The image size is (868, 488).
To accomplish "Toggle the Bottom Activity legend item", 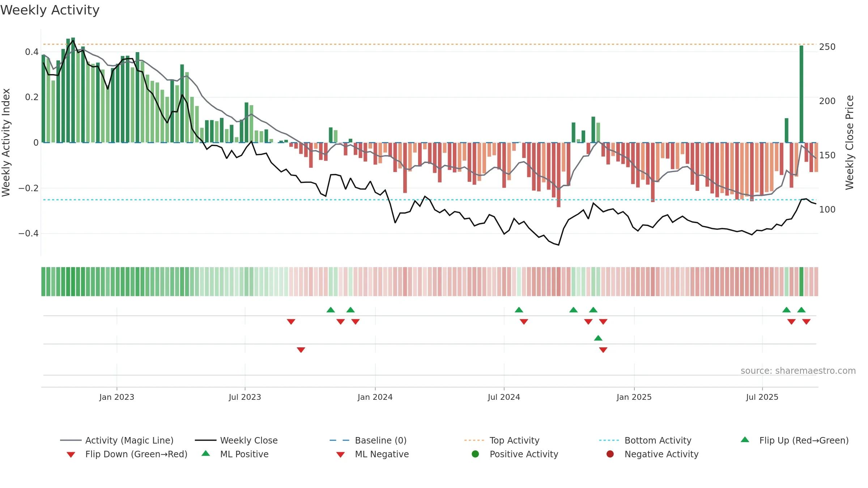I will point(645,440).
